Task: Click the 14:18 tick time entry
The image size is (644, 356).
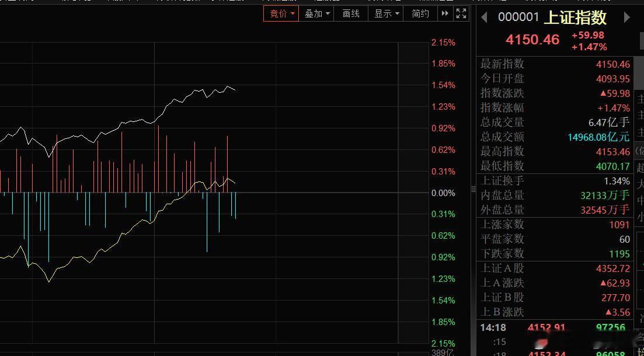Action: click(493, 327)
